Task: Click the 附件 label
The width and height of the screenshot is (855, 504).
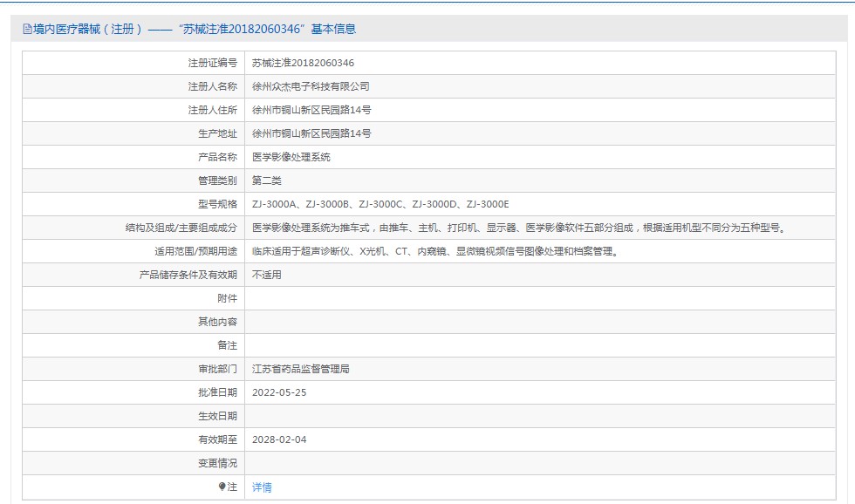Action: (228, 298)
